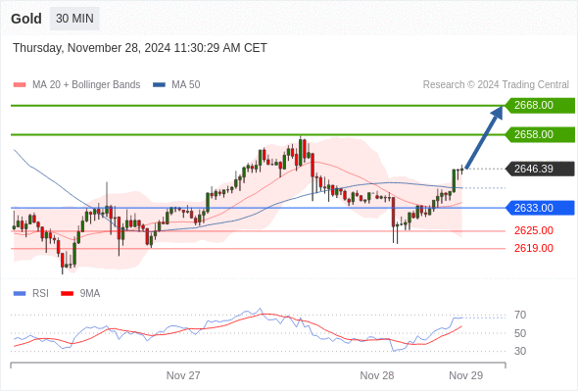Click the blue 2633.00 pivot price tag
The image size is (578, 392).
540,208
